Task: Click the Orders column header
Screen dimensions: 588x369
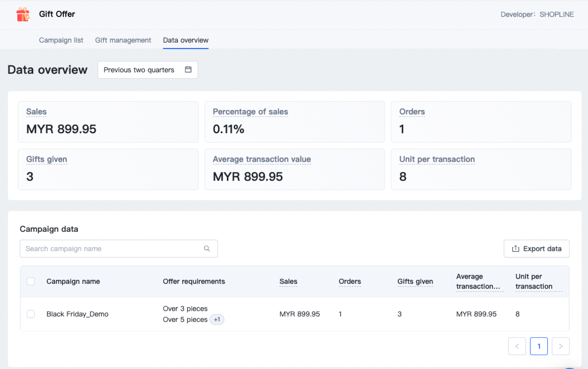Action: [x=350, y=282]
